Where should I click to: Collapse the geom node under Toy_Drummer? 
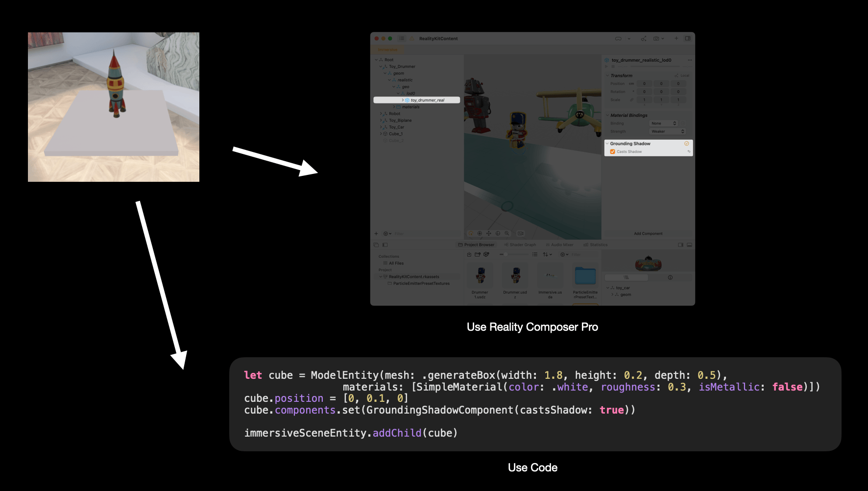coord(385,74)
